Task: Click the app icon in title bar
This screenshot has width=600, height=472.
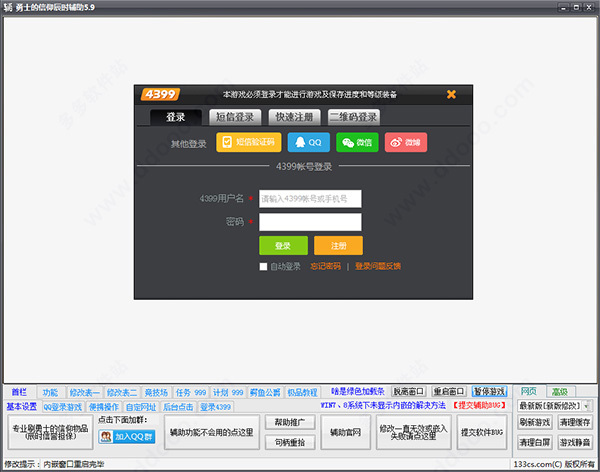Action: [8, 7]
